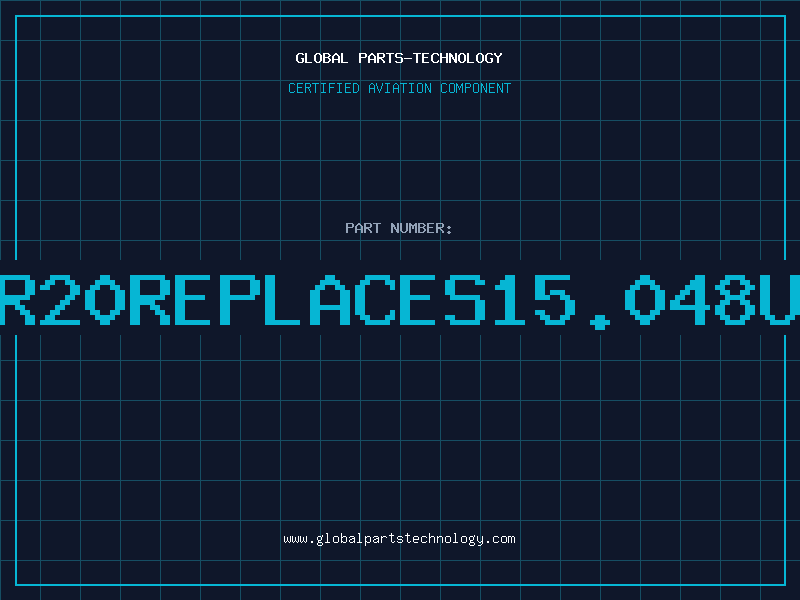Click the www prefix of the website address
Screen dimensions: 800x600
coord(295,539)
